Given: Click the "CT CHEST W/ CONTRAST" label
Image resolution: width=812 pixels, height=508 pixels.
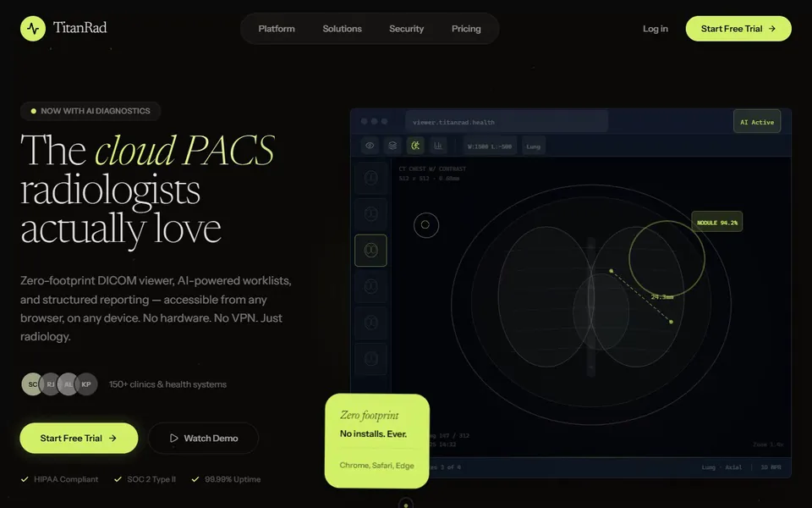Looking at the screenshot, I should (432, 168).
